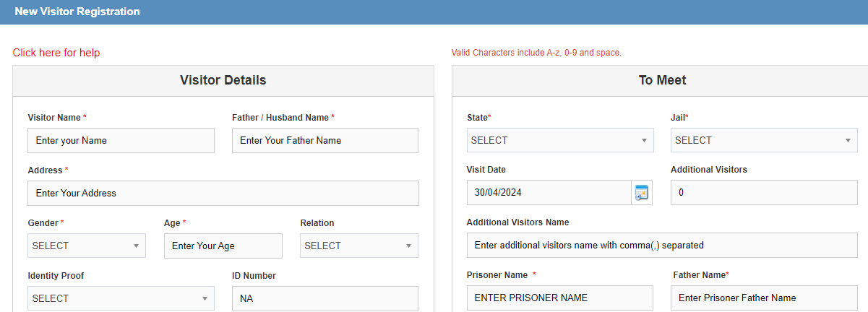Open the Jail dropdown
This screenshot has height=312, width=868.
[x=765, y=140]
